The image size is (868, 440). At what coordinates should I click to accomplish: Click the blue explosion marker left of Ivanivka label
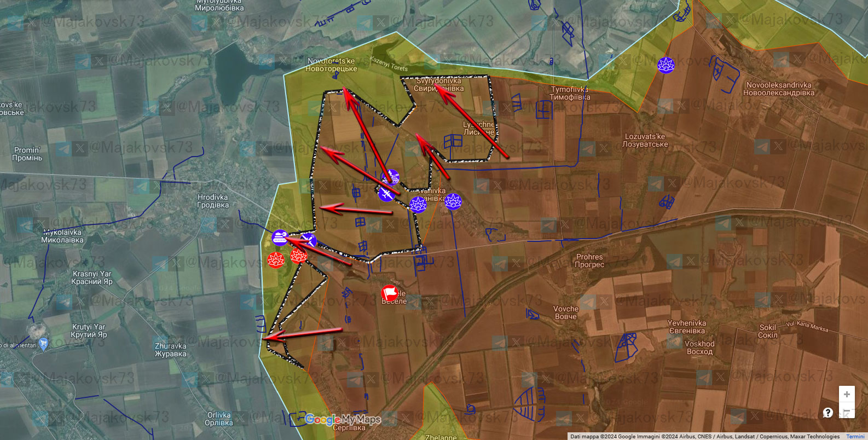tap(418, 205)
